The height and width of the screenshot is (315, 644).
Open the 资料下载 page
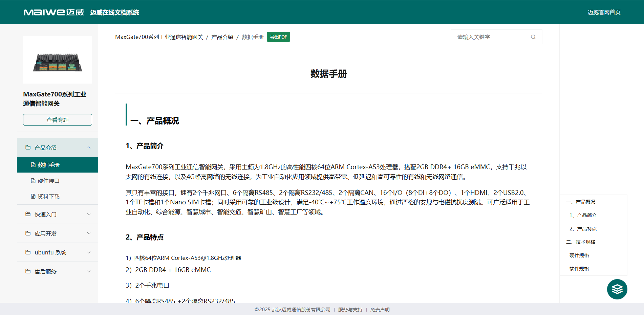point(58,196)
